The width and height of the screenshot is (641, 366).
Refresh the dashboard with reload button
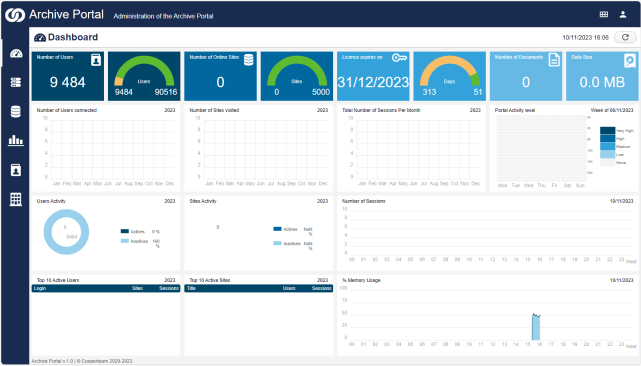point(625,37)
